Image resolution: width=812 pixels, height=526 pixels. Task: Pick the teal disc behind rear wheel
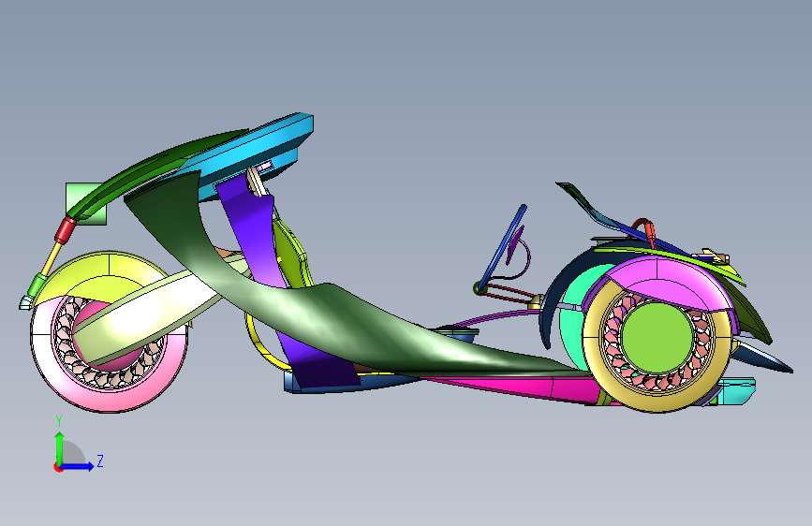[572, 321]
